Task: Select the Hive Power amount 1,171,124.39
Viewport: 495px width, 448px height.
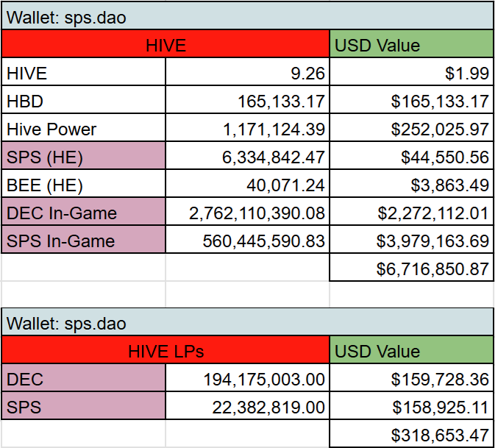Action: [x=247, y=127]
